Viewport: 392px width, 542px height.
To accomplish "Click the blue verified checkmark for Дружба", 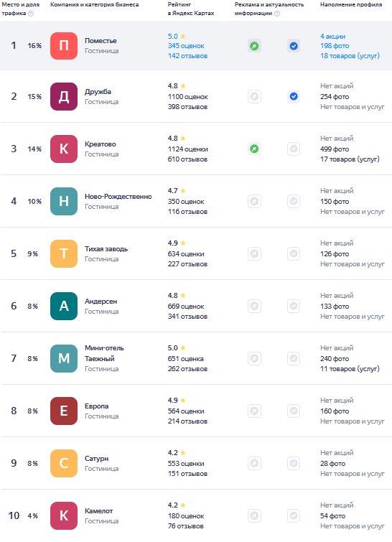I will (x=294, y=96).
